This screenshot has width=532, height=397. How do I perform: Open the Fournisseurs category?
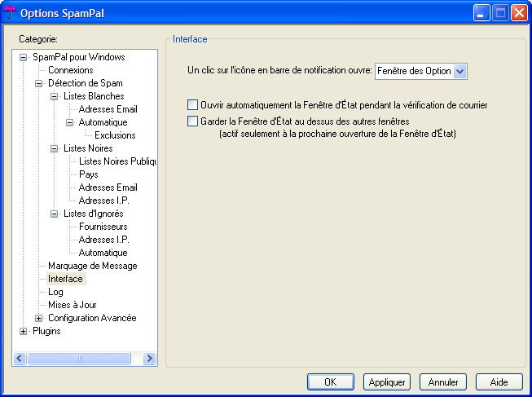103,227
